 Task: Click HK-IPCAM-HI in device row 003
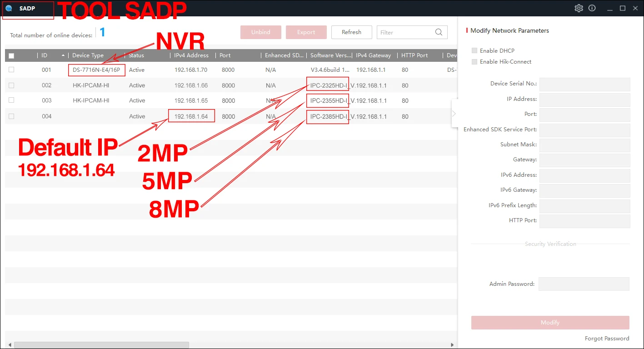(x=91, y=100)
